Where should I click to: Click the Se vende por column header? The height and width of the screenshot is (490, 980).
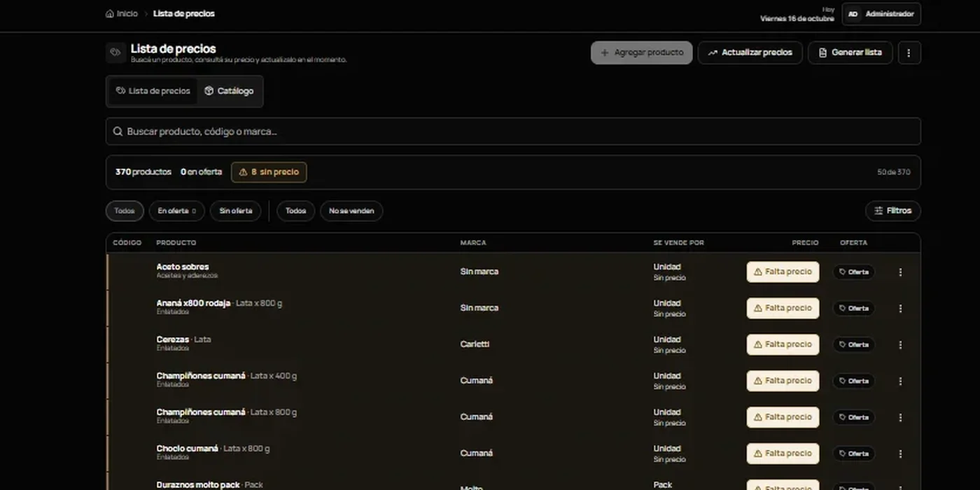679,243
